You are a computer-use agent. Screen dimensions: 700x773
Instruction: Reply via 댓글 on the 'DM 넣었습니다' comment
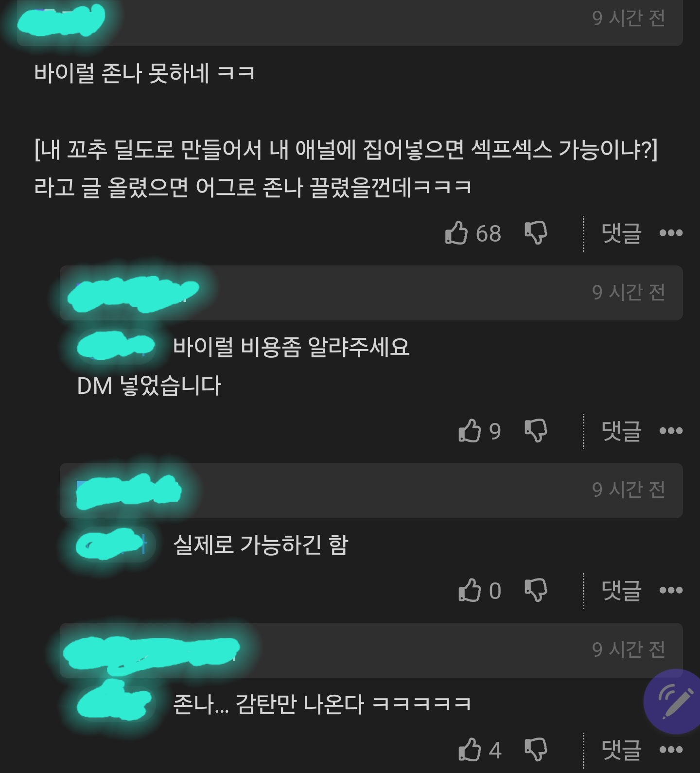(x=621, y=431)
